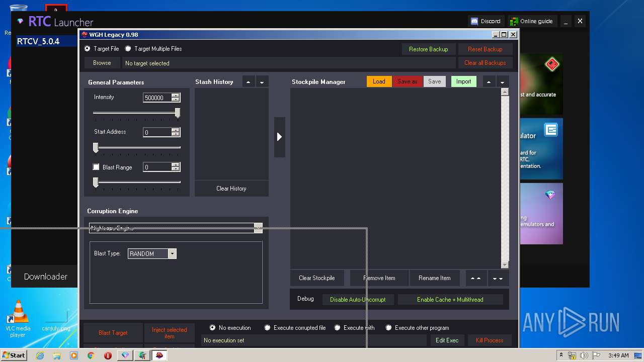The width and height of the screenshot is (644, 362).
Task: Click the Intensity spinner arrows
Action: [x=175, y=98]
